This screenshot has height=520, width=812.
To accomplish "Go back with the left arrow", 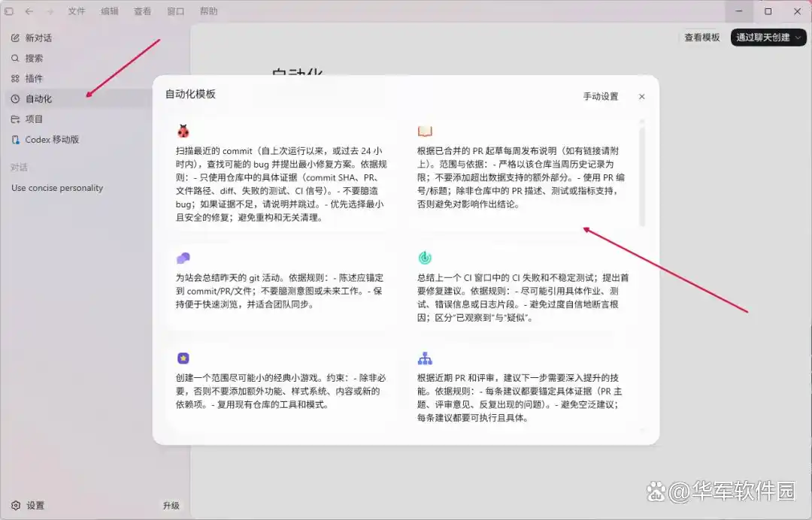I will 29,11.
